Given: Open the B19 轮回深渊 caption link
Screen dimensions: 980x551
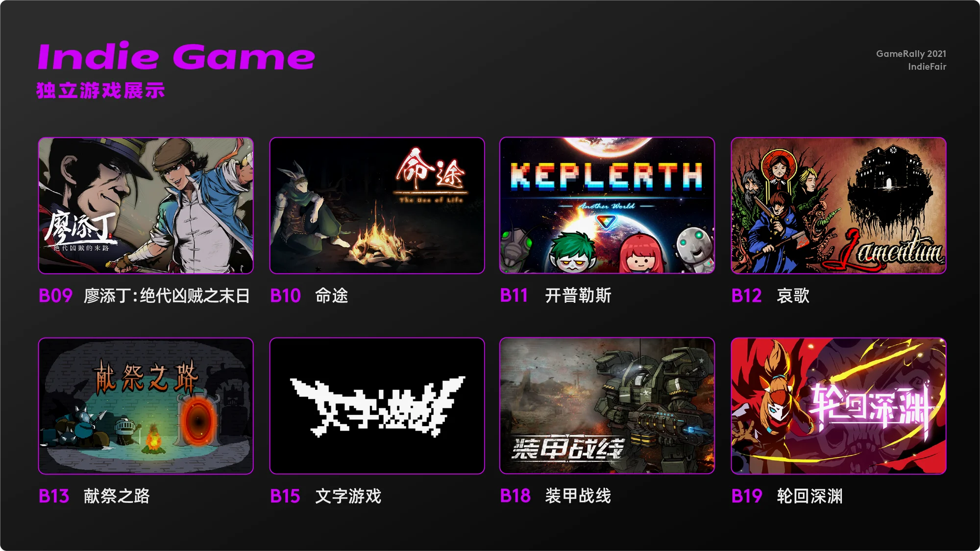Looking at the screenshot, I should 787,496.
